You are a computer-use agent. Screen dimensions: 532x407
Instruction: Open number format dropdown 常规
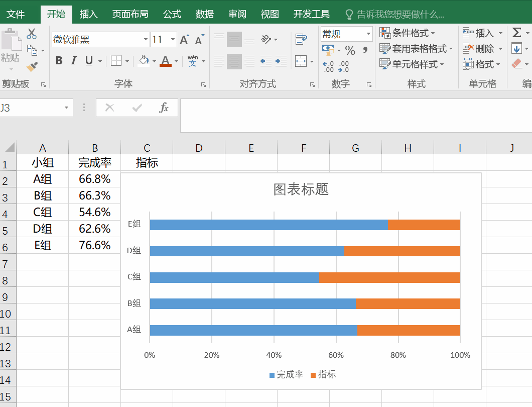click(x=368, y=34)
